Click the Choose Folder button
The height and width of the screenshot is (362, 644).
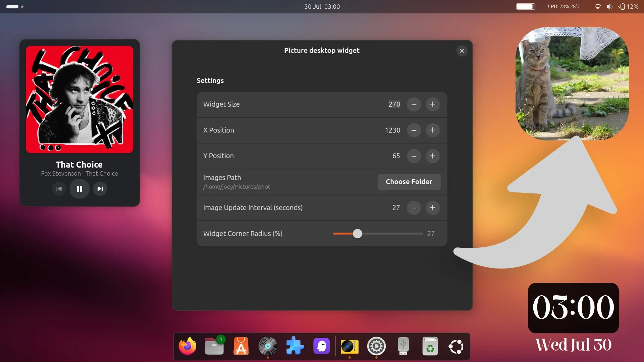(x=409, y=182)
